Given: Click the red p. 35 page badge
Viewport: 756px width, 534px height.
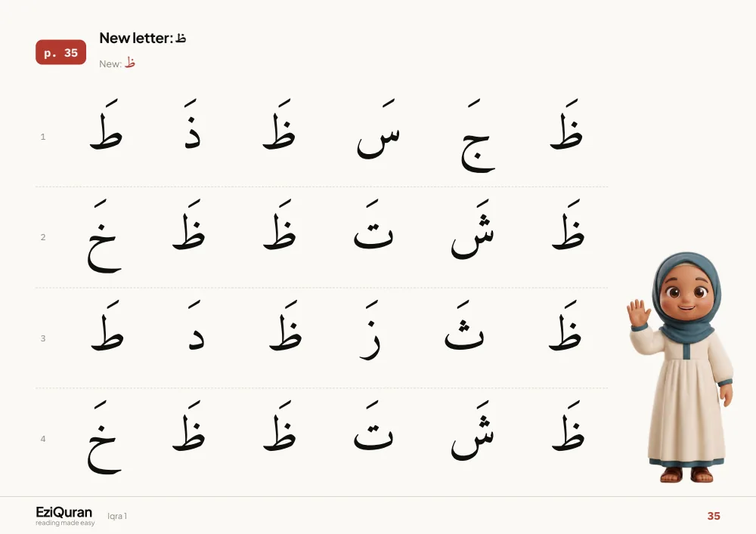Looking at the screenshot, I should [x=60, y=52].
